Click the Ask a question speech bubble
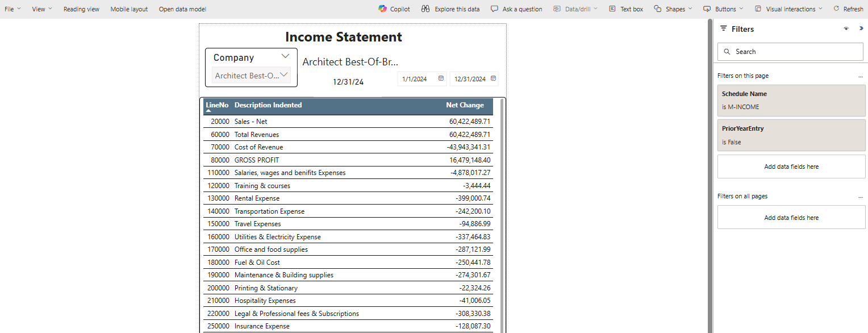The height and width of the screenshot is (333, 868). (x=494, y=9)
